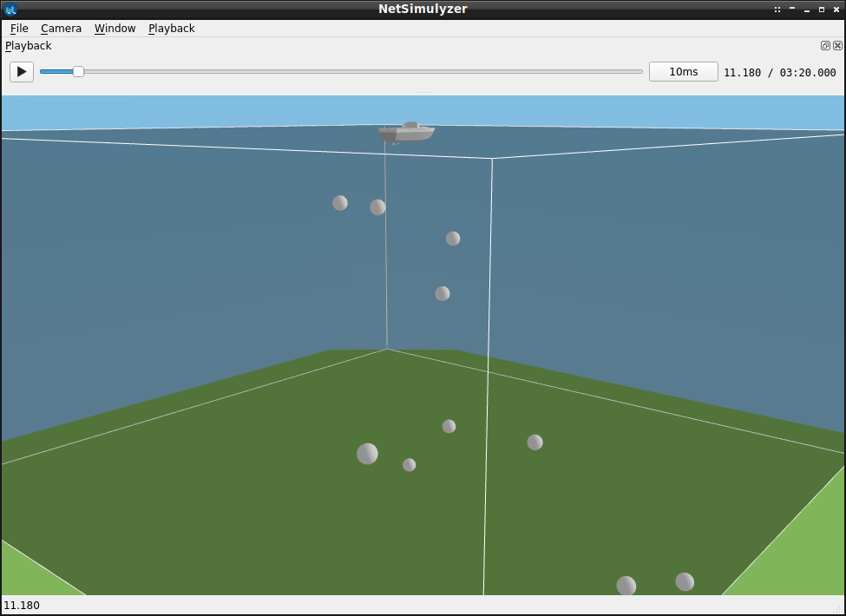Screen dimensions: 846x616
Task: Click the 11.180 / 03:20.000 time readout
Action: tap(780, 72)
